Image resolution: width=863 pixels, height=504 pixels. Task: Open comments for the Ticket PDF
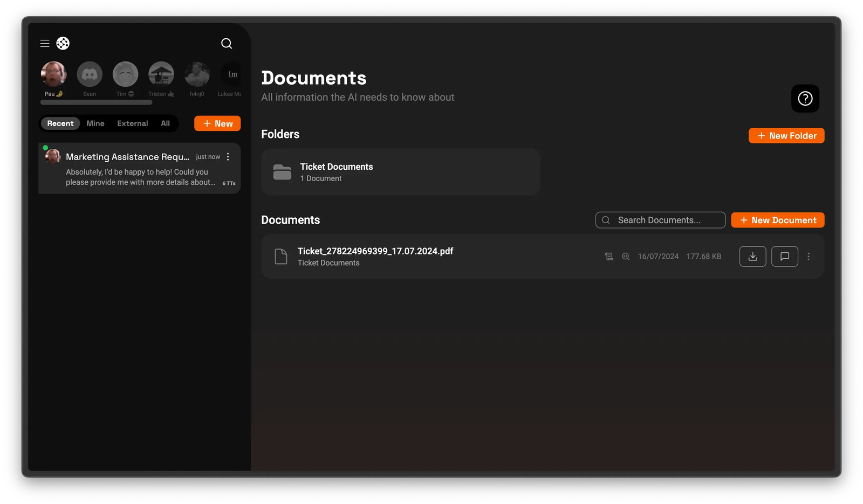coord(785,257)
